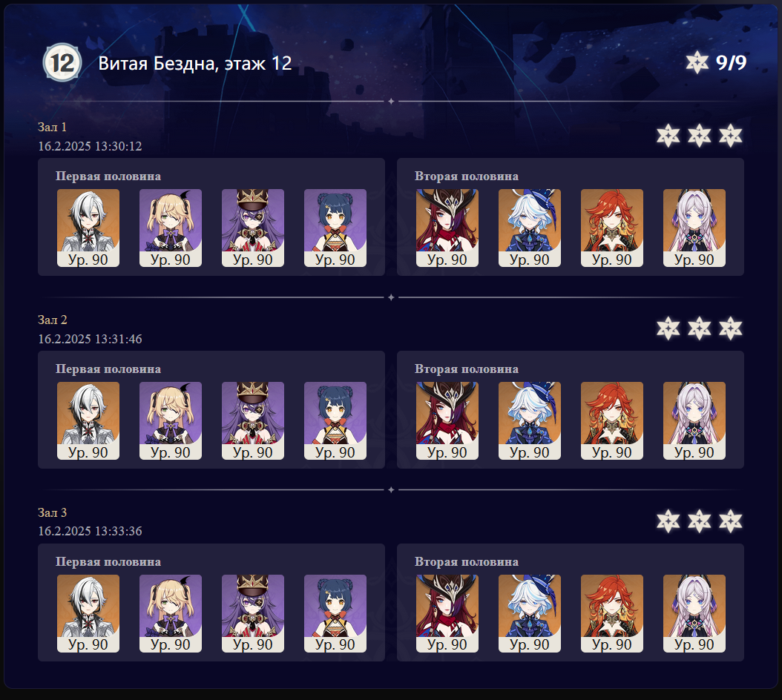
Task: Select white-haired character in Зал 1 first half
Action: point(88,228)
